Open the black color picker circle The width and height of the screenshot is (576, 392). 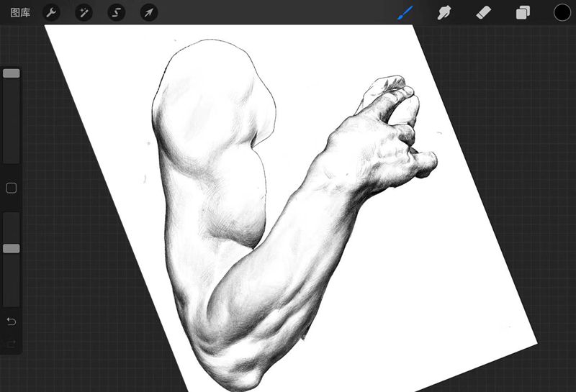click(x=562, y=12)
